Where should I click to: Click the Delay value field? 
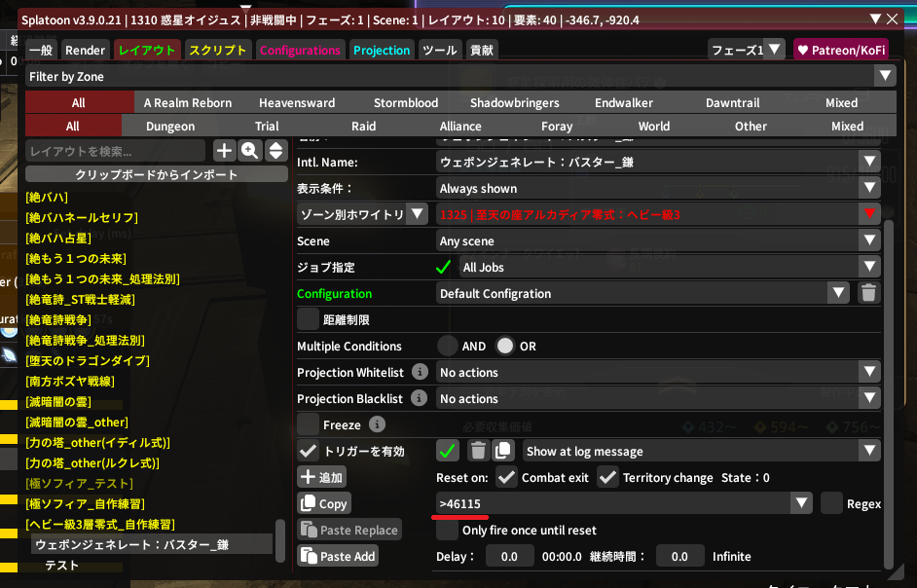click(x=509, y=556)
